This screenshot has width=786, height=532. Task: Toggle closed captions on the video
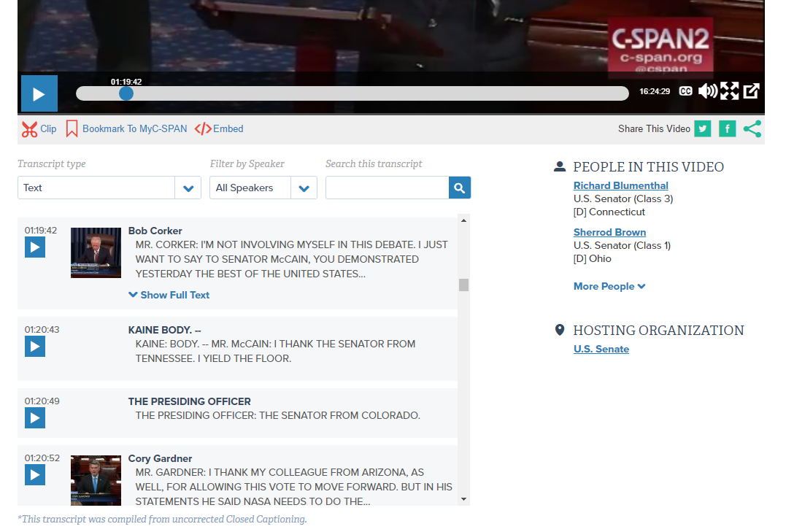point(685,91)
